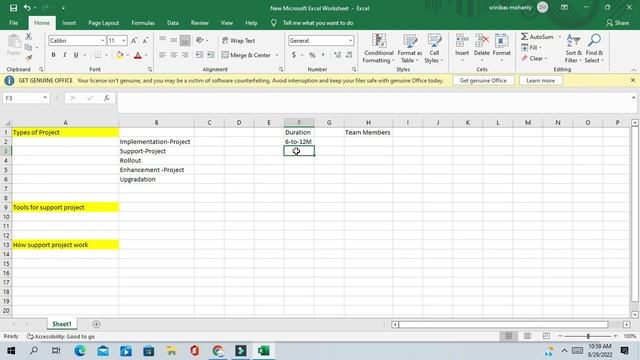Viewport: 640px width, 360px height.
Task: Click Increase Font Size icon
Action: point(134,40)
